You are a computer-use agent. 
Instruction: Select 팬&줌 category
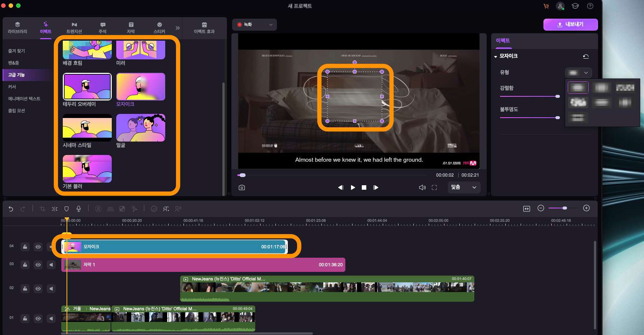click(x=13, y=63)
